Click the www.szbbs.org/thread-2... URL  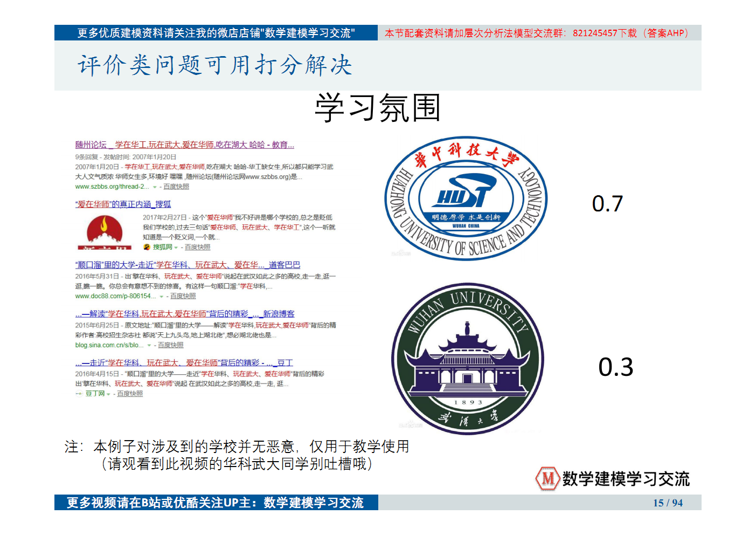[112, 187]
